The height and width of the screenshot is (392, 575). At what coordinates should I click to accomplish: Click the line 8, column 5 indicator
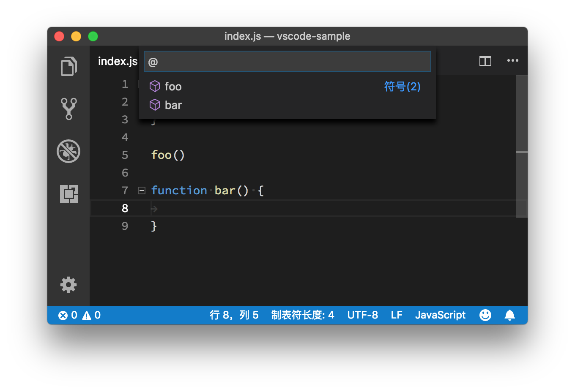(x=234, y=315)
